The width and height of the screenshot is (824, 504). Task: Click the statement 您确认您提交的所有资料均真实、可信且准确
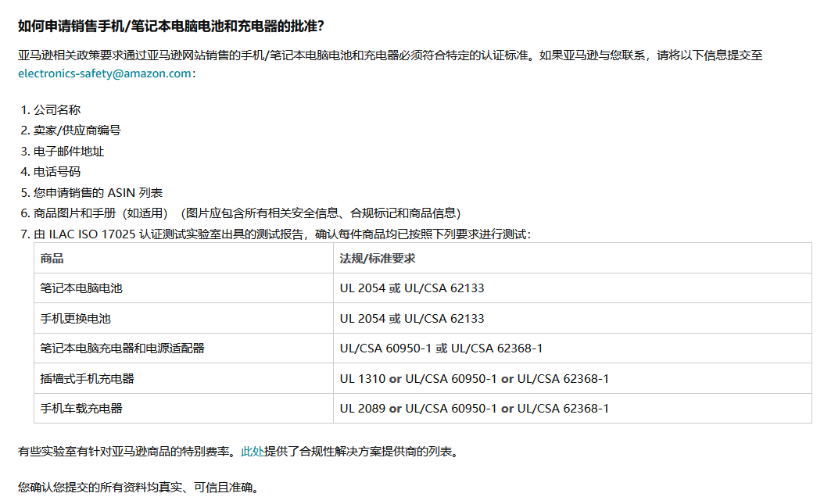(138, 488)
